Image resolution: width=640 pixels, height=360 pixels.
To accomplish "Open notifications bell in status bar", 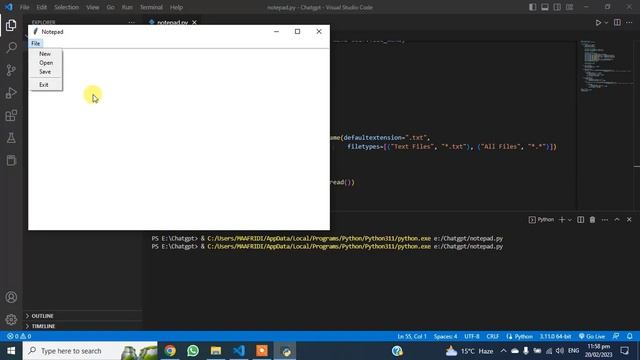I will [x=629, y=336].
